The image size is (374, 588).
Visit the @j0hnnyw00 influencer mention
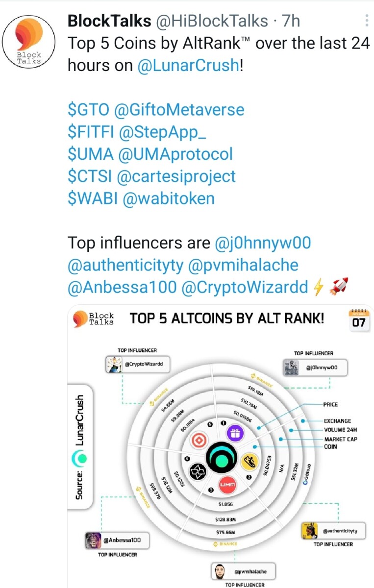[263, 243]
